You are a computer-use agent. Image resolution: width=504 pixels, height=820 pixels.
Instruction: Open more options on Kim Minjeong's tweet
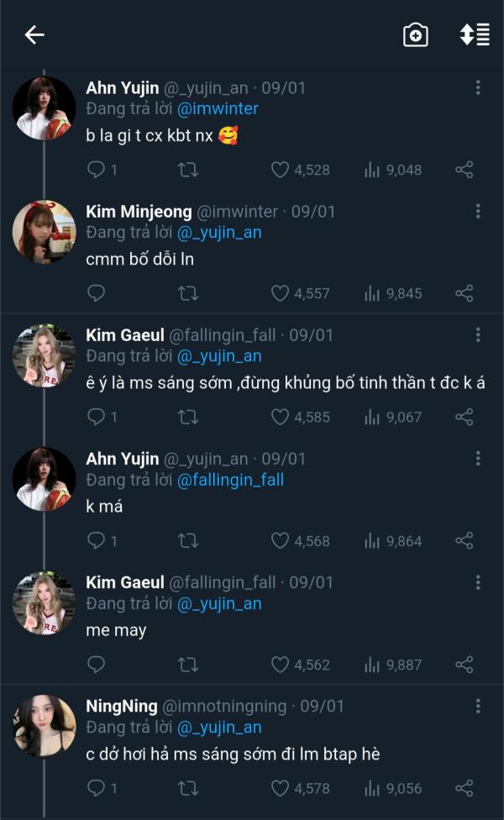(478, 212)
